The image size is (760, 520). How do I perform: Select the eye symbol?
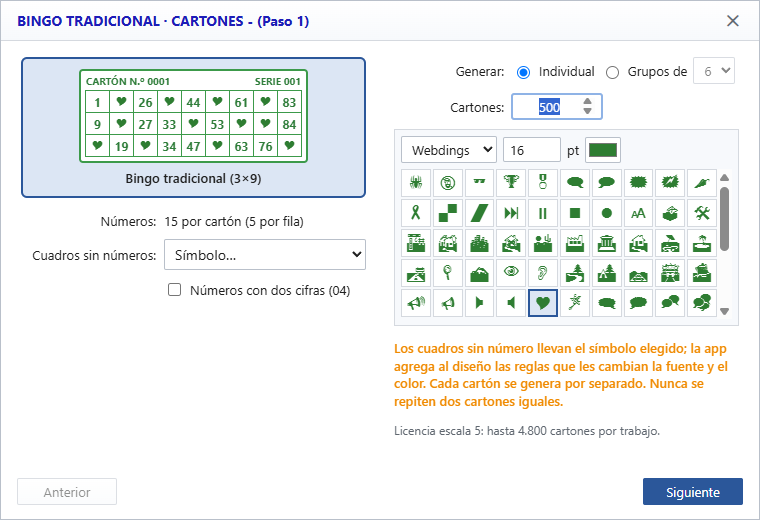click(511, 273)
